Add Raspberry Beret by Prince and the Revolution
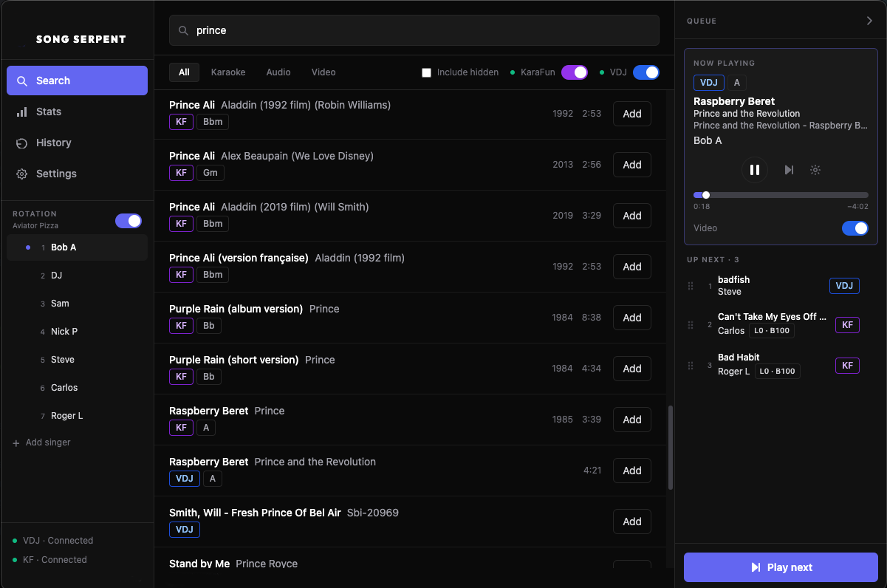The image size is (887, 588). [632, 471]
